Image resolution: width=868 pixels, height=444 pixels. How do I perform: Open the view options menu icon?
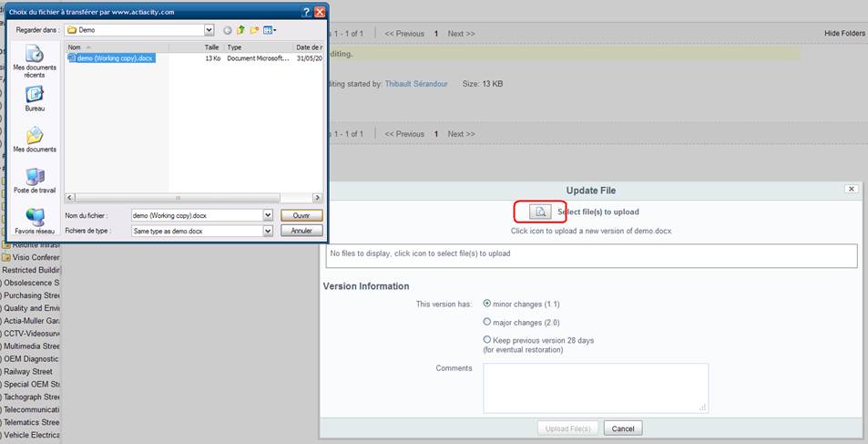[270, 30]
